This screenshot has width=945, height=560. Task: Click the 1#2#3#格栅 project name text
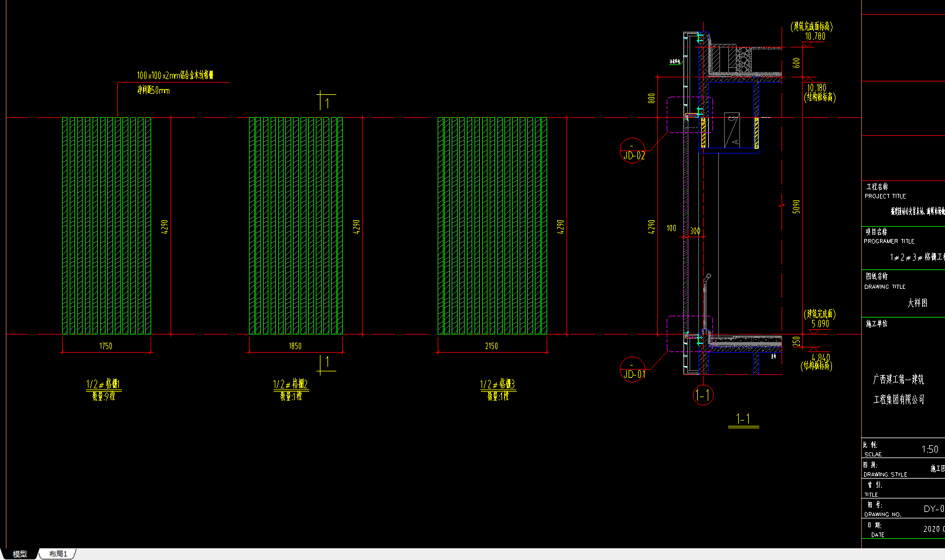pos(917,257)
